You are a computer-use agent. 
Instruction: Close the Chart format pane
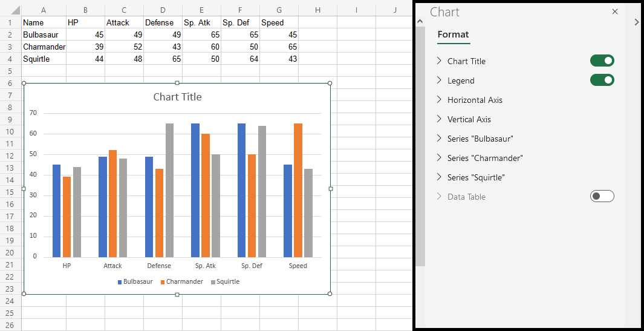click(x=615, y=12)
